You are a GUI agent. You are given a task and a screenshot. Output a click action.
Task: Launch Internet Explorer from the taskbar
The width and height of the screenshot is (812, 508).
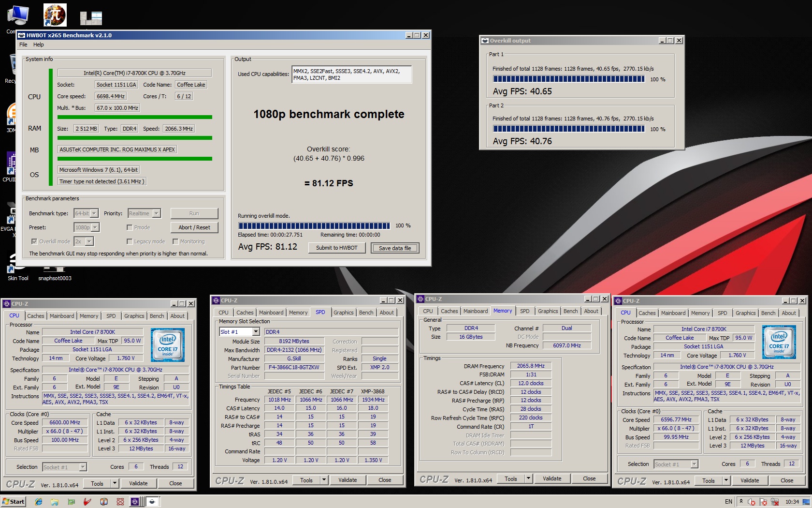click(39, 502)
